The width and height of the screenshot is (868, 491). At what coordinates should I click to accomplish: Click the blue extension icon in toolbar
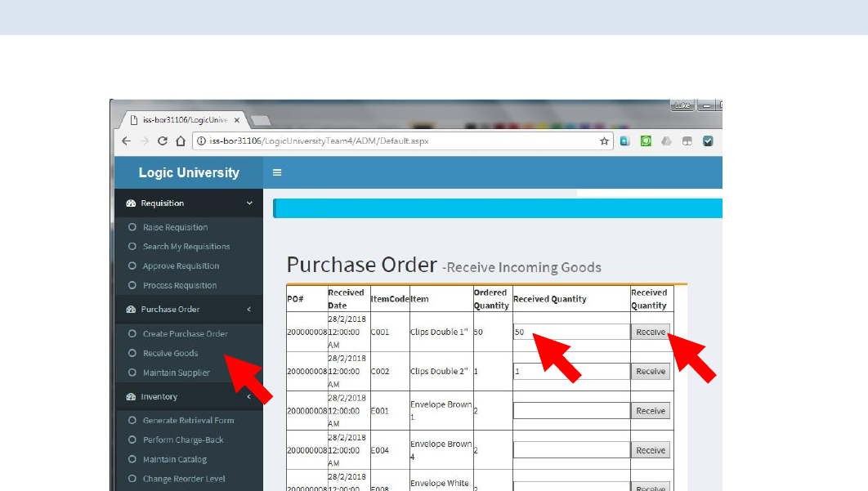[625, 141]
